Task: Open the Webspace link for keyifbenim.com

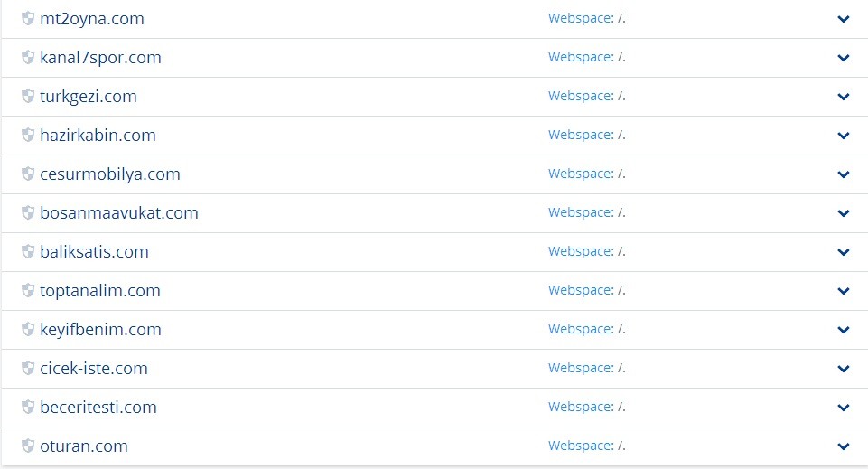Action: click(x=587, y=329)
